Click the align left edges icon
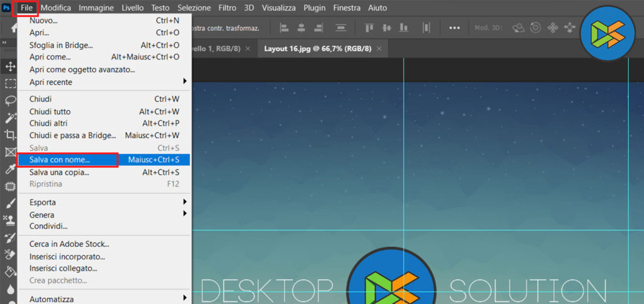This screenshot has height=304, width=644. pos(284,28)
